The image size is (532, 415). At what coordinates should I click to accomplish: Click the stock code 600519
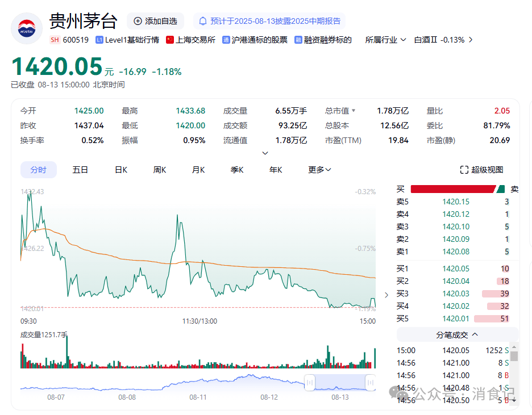click(x=76, y=40)
